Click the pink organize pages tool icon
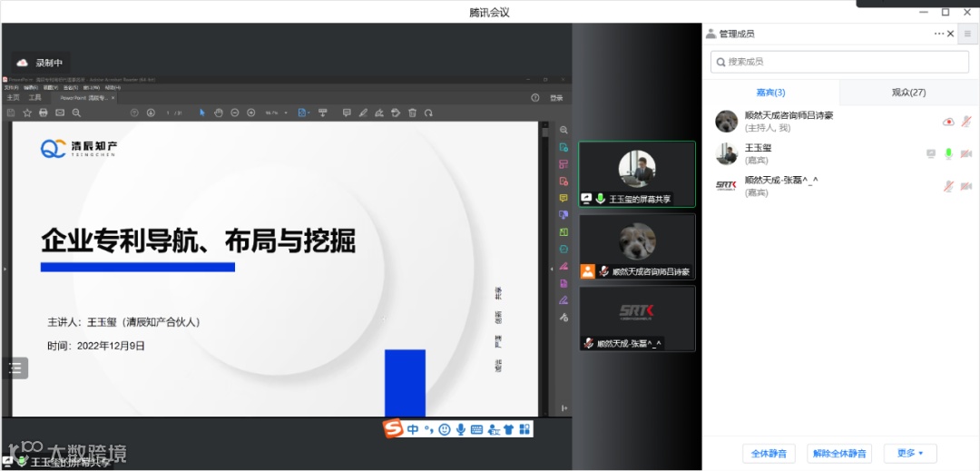Viewport: 980px width, 471px height. click(563, 164)
